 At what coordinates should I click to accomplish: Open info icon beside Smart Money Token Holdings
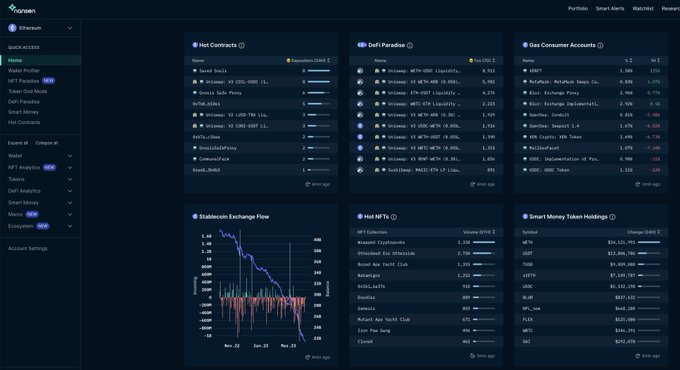pyautogui.click(x=612, y=217)
